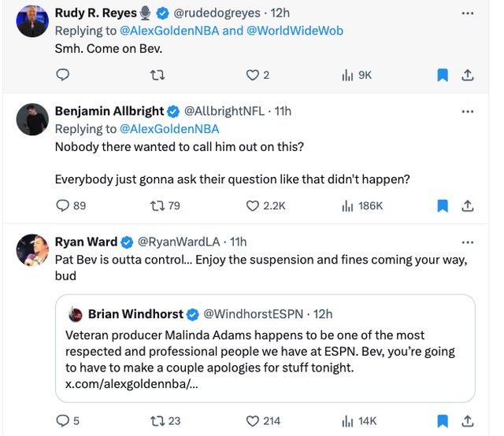Retweet Rudy R. Reyes' tweet
504x436 pixels.
point(156,75)
